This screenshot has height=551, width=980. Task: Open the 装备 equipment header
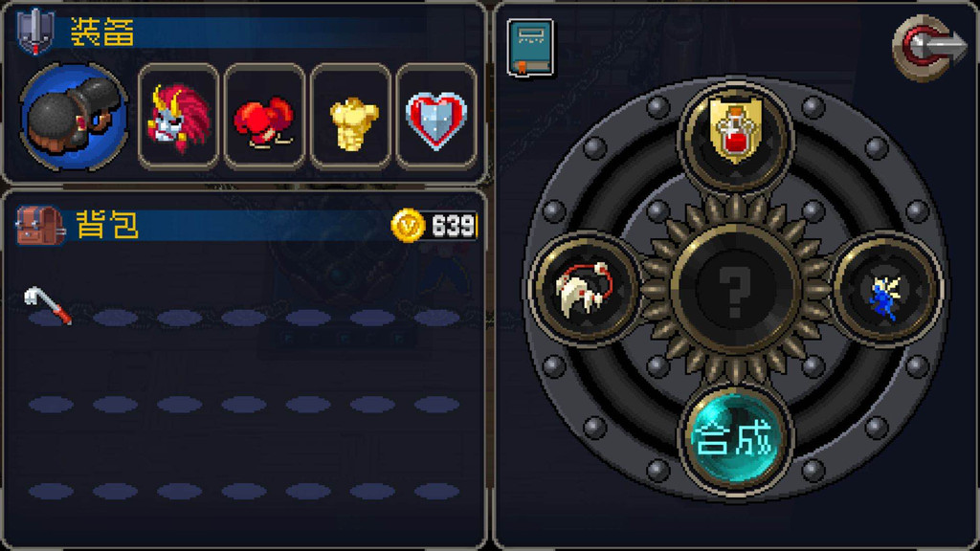102,32
